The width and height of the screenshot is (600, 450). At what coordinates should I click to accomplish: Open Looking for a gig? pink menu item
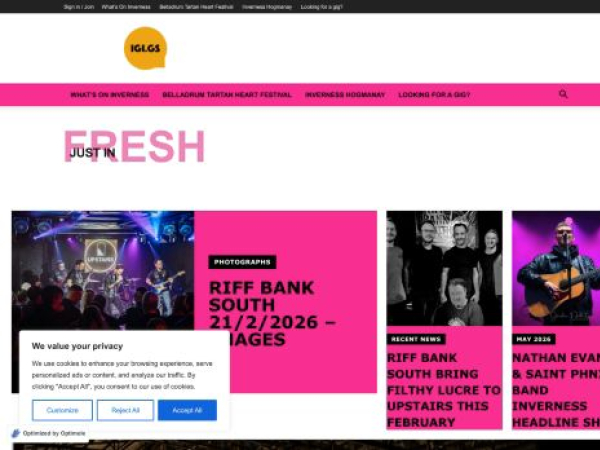click(434, 95)
